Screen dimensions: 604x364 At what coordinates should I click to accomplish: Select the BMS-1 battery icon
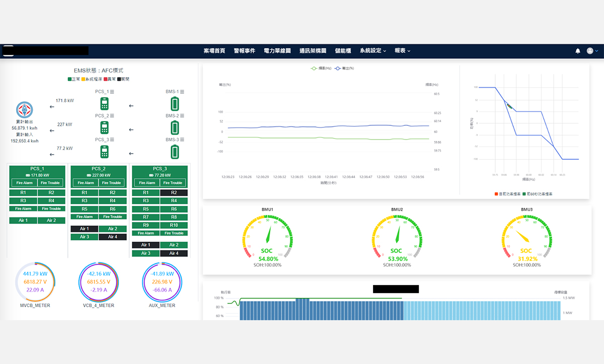point(174,104)
